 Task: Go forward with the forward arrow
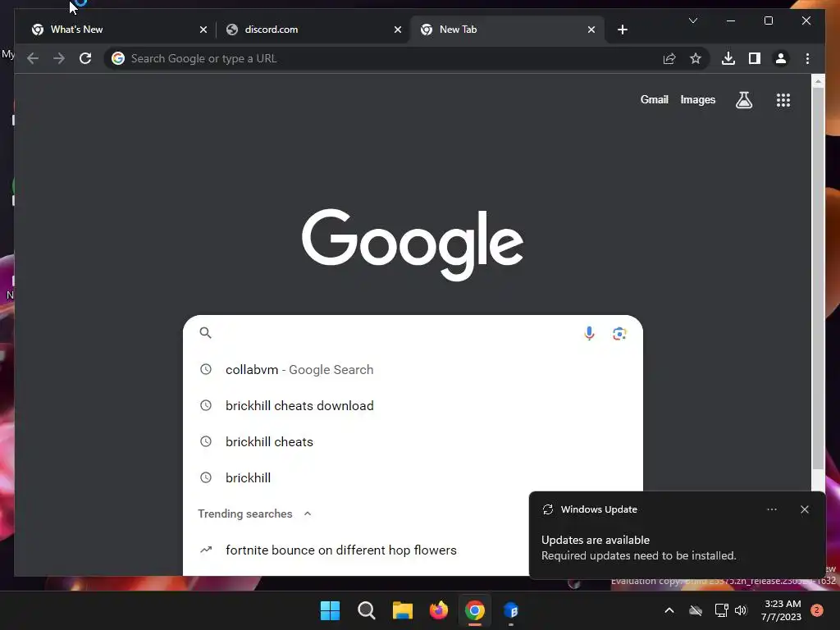coord(59,58)
